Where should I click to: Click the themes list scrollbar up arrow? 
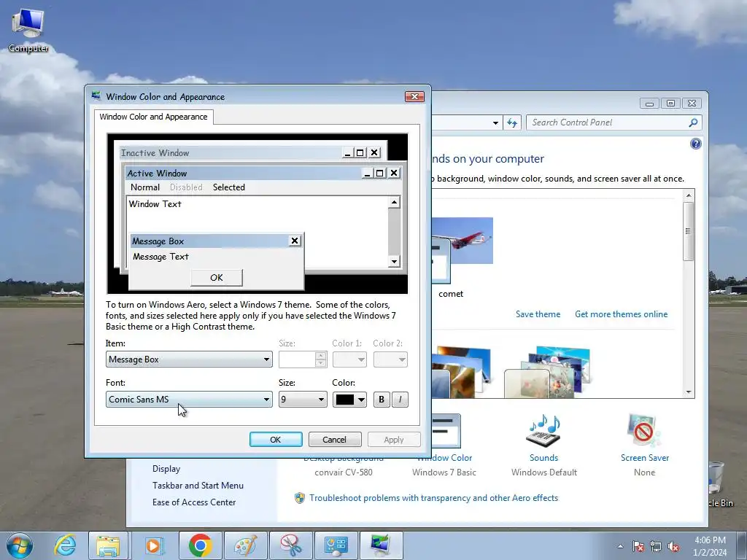689,195
